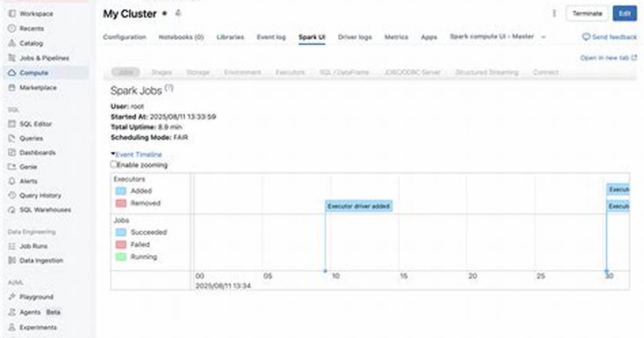Expand the Spark compute UI - Master dropdown
Screen dimensions: 644x338
(x=543, y=37)
